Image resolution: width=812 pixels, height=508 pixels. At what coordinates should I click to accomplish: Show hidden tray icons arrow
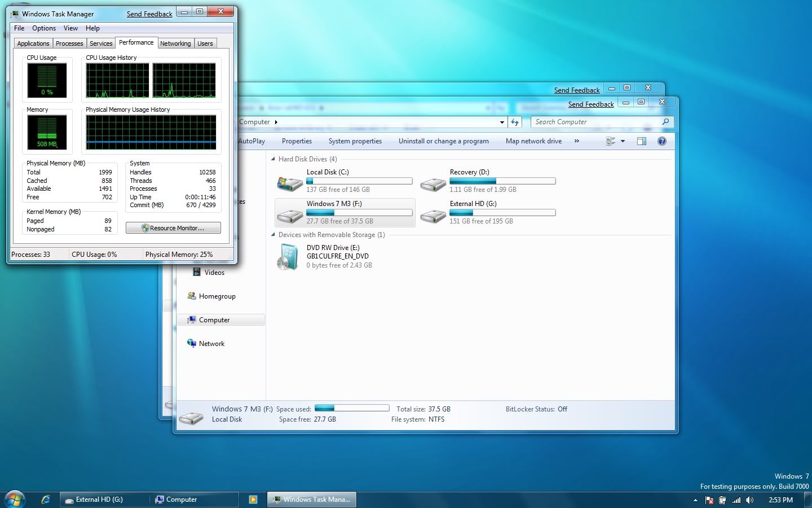click(x=695, y=500)
